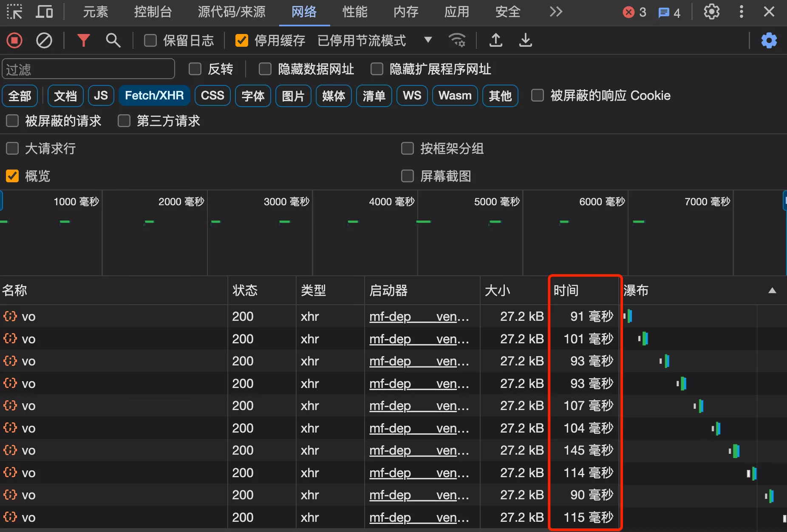Image resolution: width=787 pixels, height=532 pixels.
Task: Check the 反转 checkbox
Action: [x=195, y=69]
